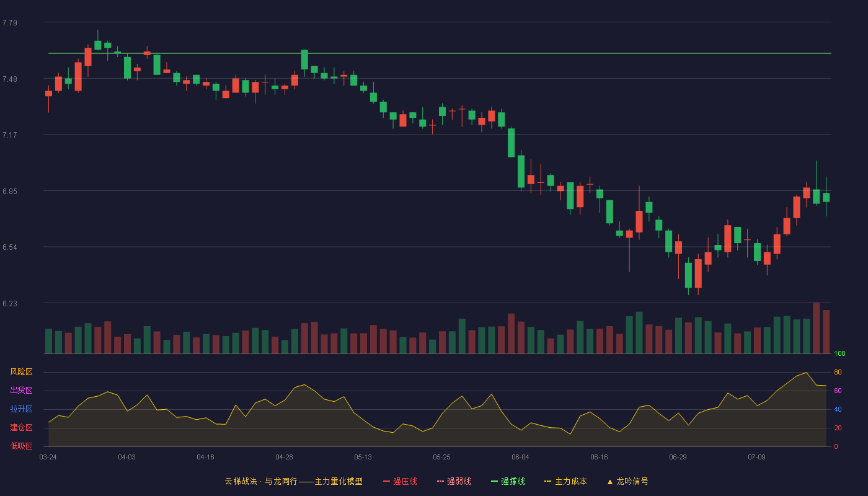The height and width of the screenshot is (496, 868).
Task: Click the 6.23 price axis label
Action: 10,304
